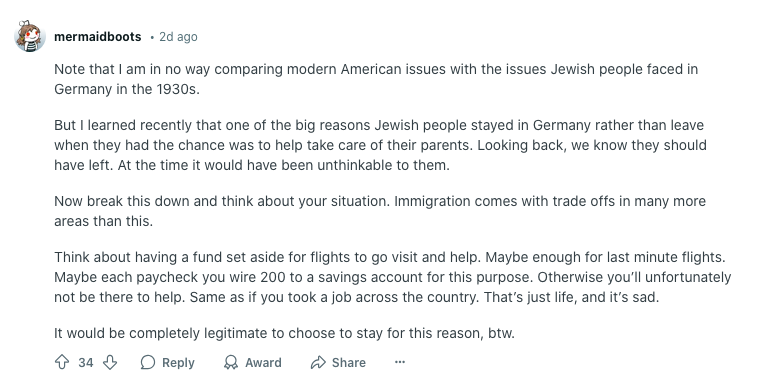Upvote the mermaidboots comment
This screenshot has width=773, height=383.
[x=62, y=363]
